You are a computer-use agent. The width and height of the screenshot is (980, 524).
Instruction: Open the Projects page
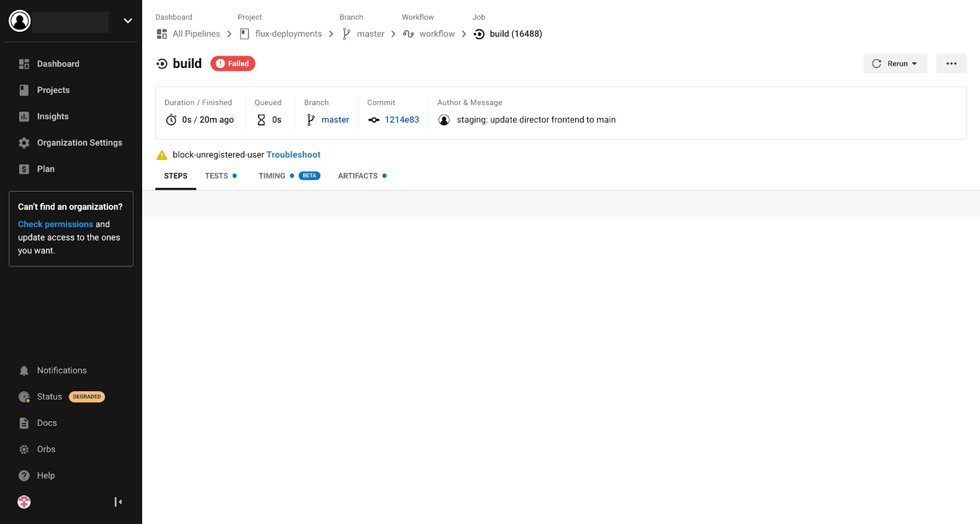[x=53, y=90]
